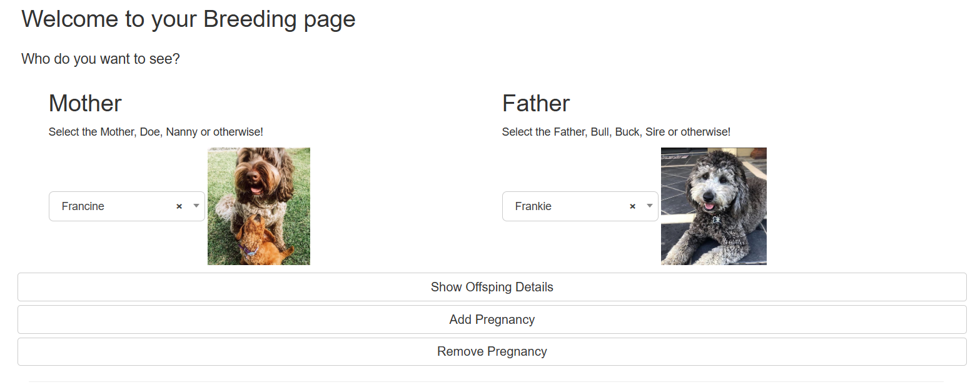Click the 'Who do you want to see?' text
This screenshot has width=980, height=392.
101,59
